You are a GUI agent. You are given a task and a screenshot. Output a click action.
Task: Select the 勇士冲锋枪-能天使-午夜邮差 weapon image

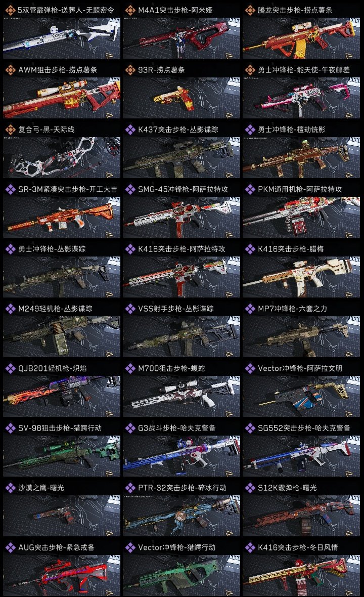pos(301,98)
